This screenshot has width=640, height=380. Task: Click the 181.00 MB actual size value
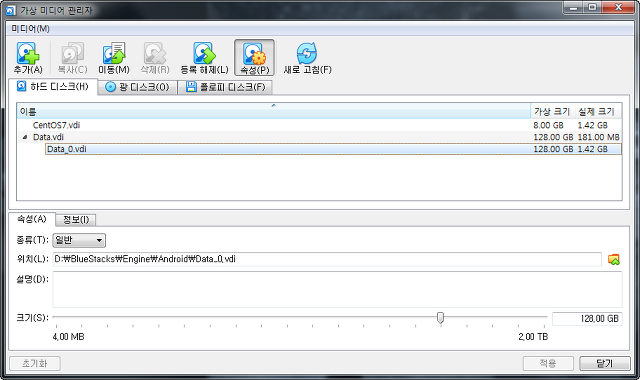598,137
